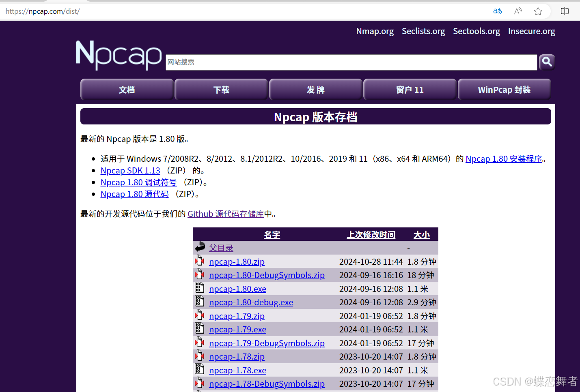Open split screen icon in browser toolbar

[565, 11]
